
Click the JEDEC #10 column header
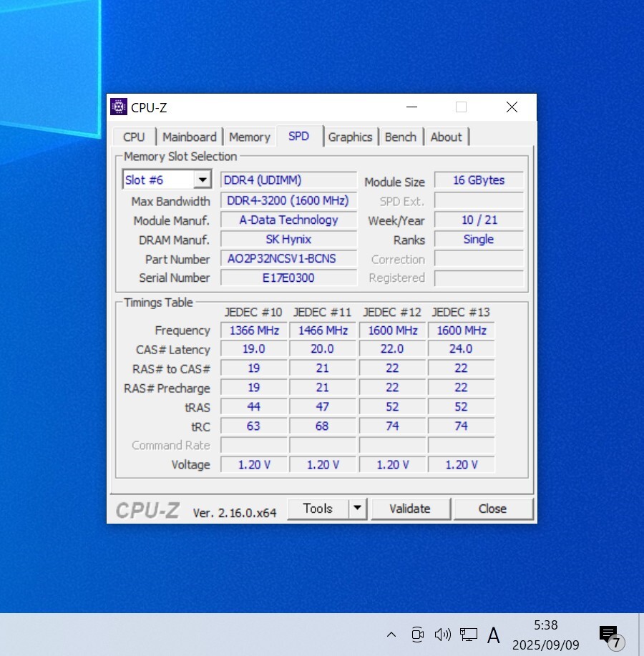(253, 312)
